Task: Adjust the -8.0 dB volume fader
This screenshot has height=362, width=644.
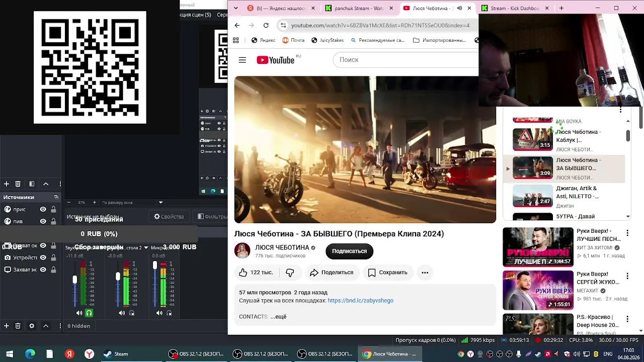Action: (118, 277)
